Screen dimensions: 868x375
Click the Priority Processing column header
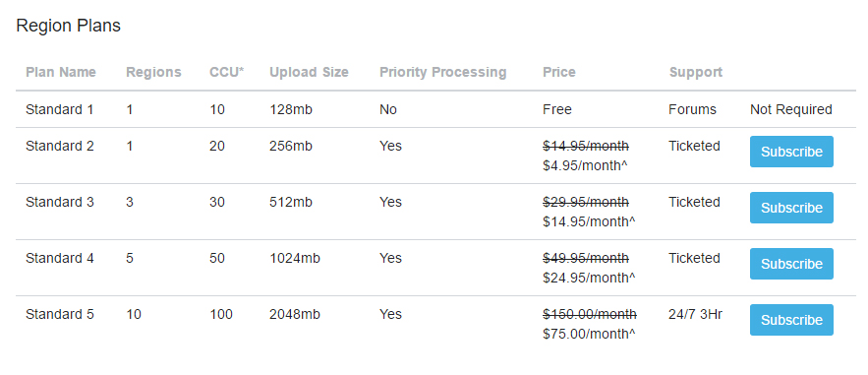click(443, 73)
